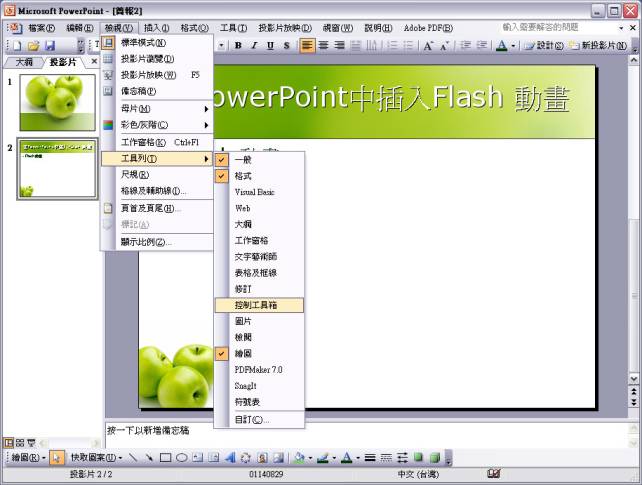Open the Arrow Style options
This screenshot has width=642, height=485.
click(402, 458)
